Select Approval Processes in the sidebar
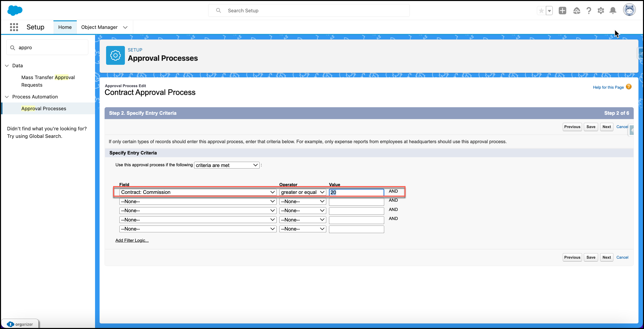This screenshot has width=644, height=329. click(44, 108)
